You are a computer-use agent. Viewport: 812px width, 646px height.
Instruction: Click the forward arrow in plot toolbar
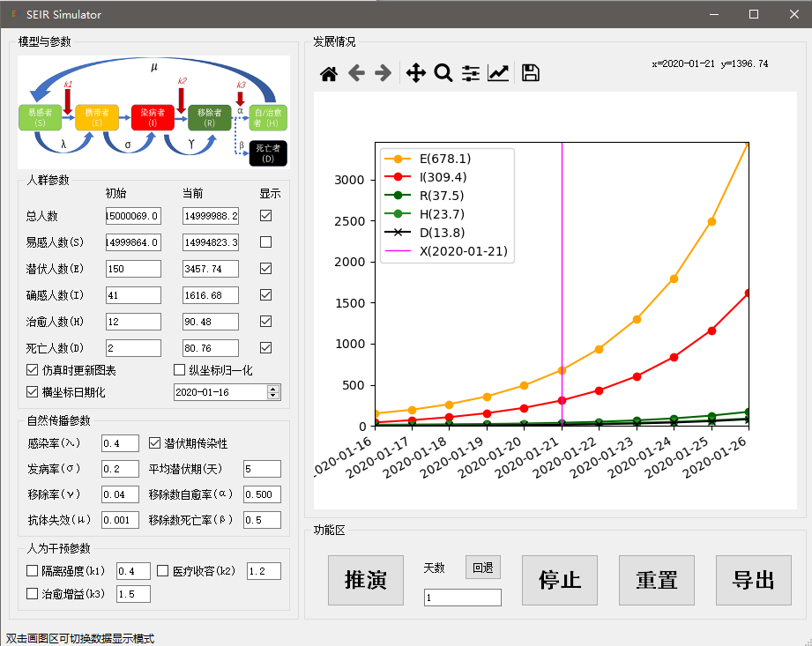click(x=383, y=73)
